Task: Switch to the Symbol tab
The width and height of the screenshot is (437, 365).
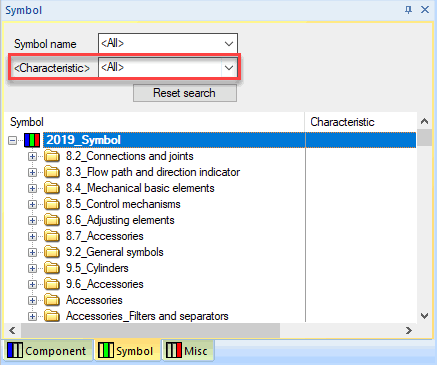Action: coord(127,351)
